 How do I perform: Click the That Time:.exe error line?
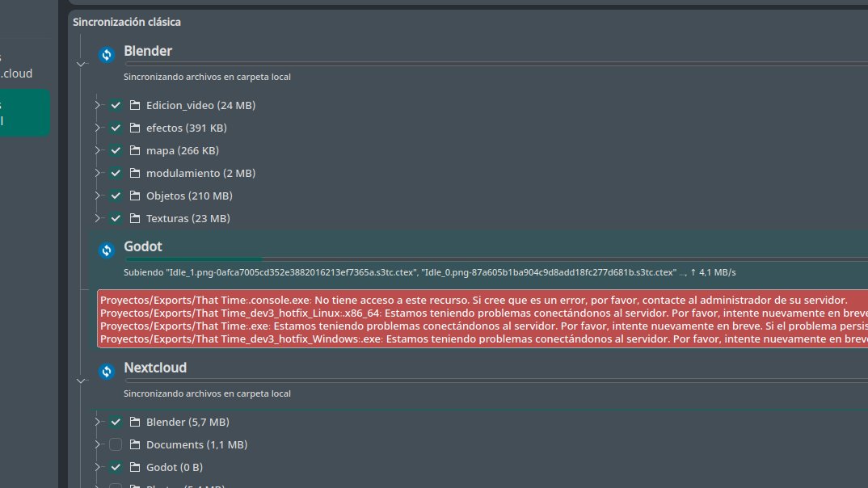[484, 326]
